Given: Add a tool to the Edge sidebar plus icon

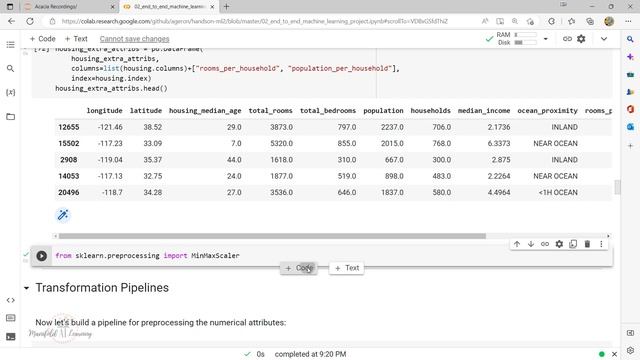Looking at the screenshot, I should point(630,146).
